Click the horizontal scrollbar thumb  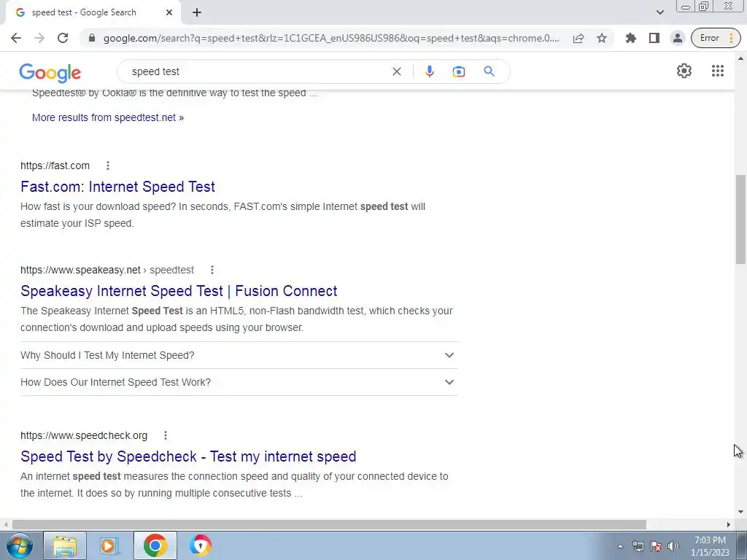(329, 524)
